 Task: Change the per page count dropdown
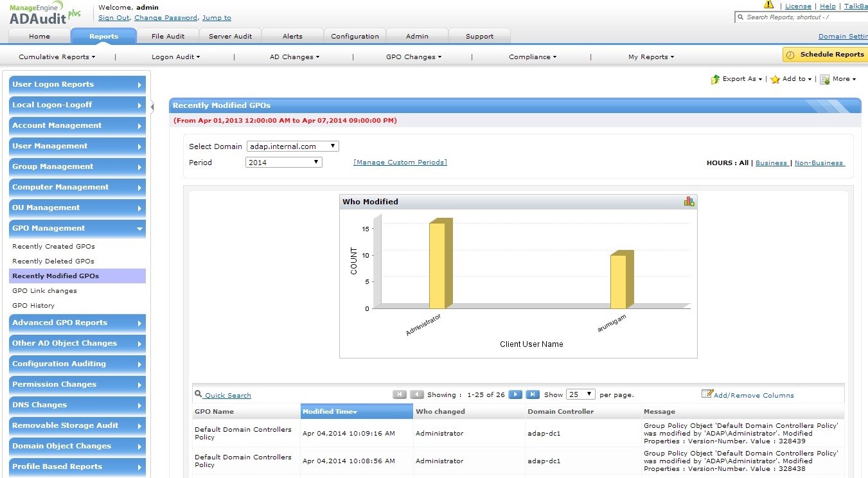[580, 394]
